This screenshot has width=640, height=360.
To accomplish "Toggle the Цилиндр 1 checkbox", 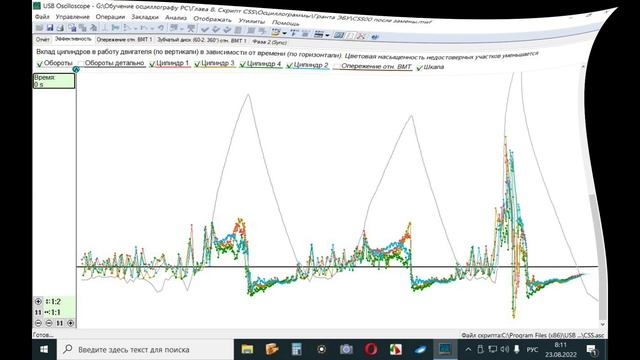I will coord(152,64).
